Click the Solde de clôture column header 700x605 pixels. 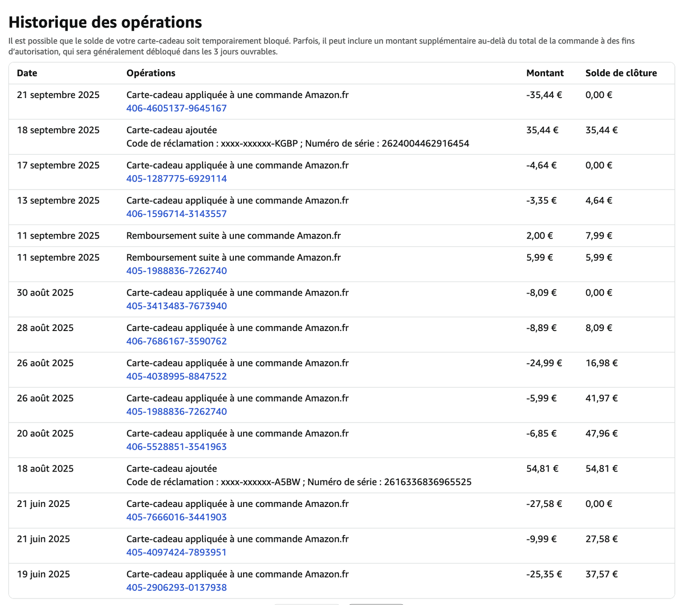[621, 73]
